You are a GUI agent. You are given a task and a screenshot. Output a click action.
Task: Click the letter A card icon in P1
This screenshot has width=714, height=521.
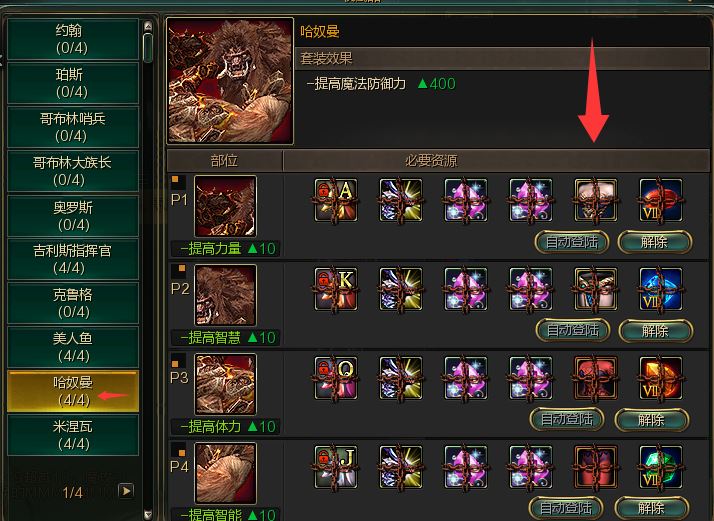click(336, 200)
